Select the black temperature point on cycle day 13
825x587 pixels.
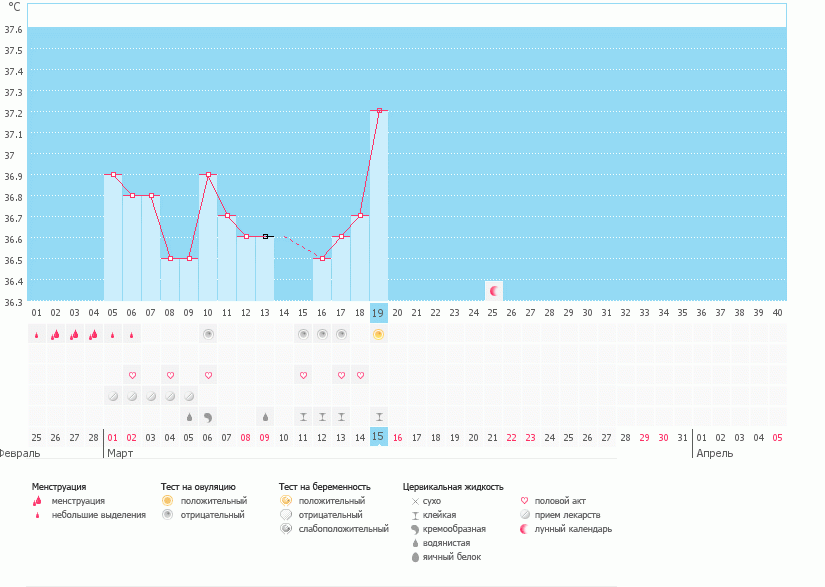(265, 237)
